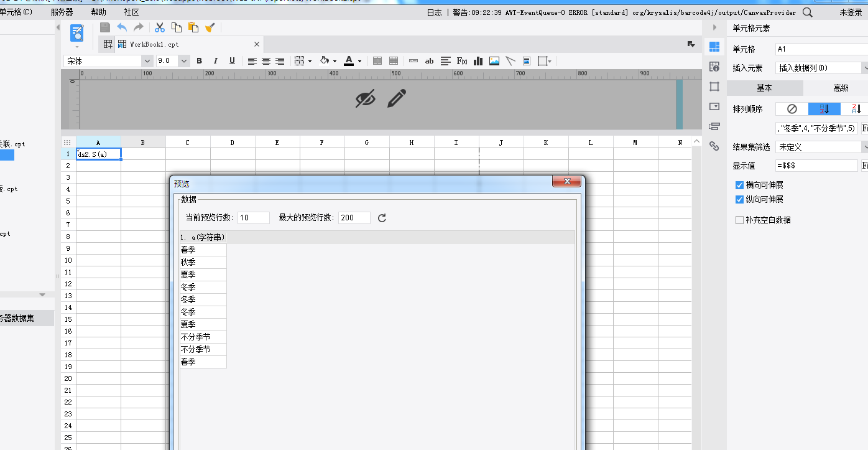Close the WorkBook1.cpt tab
This screenshot has height=450, width=868.
click(257, 44)
